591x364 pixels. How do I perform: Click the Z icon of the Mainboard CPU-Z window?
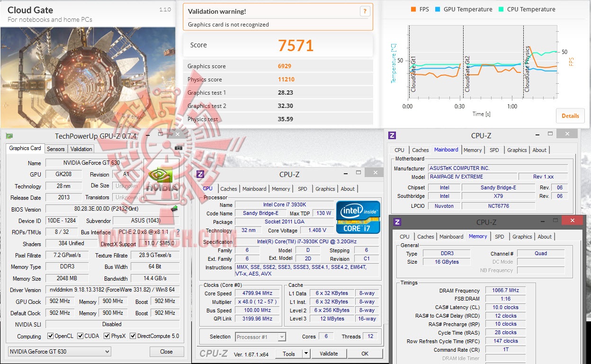[x=392, y=135]
